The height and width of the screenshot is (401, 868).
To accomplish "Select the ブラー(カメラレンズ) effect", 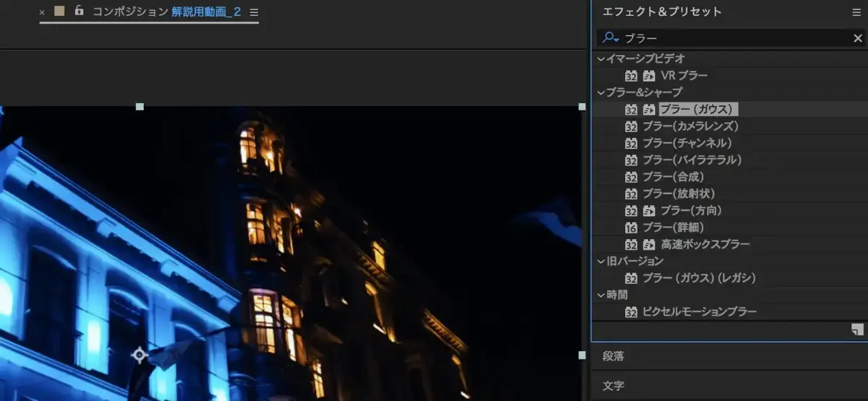I will tap(690, 126).
